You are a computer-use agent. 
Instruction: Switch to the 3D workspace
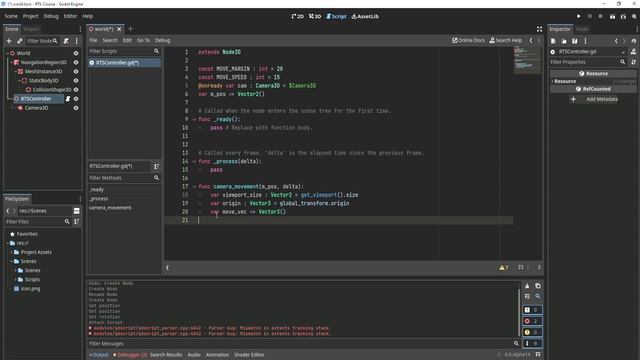315,16
